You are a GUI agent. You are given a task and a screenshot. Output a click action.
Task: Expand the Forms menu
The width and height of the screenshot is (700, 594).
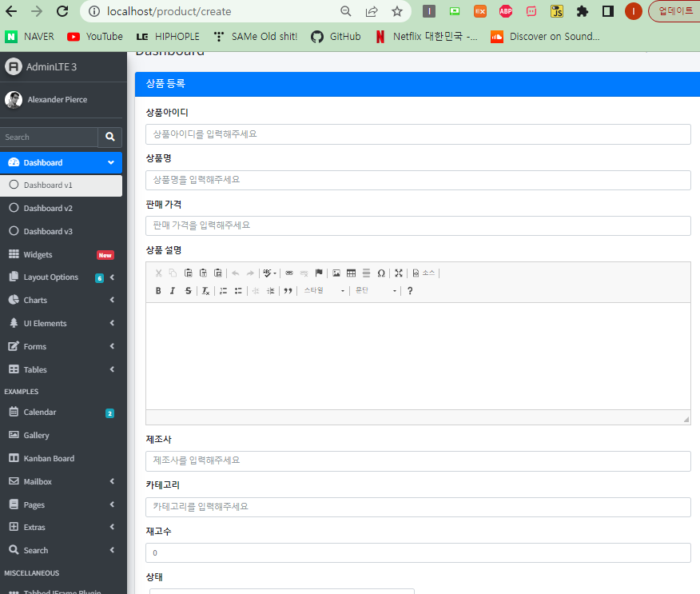pos(61,347)
